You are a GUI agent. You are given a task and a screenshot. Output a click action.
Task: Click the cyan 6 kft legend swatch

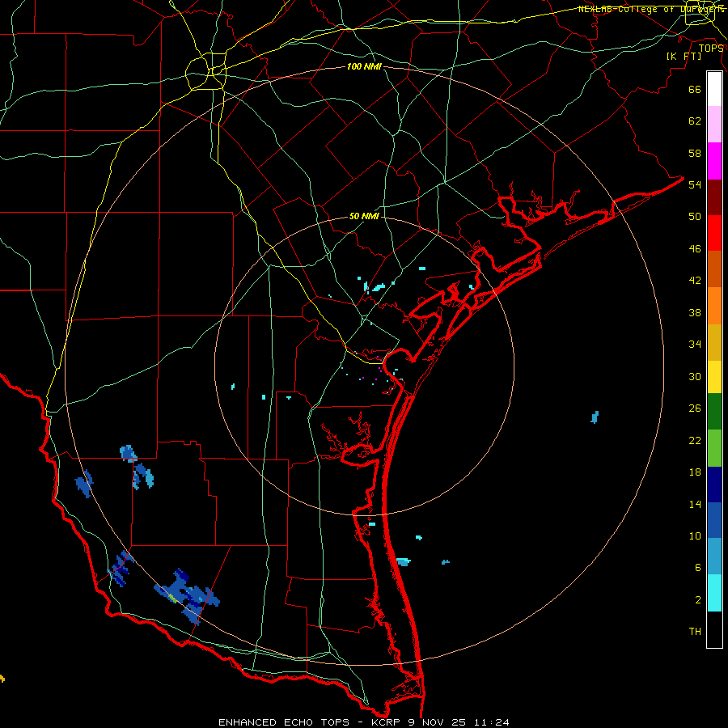(714, 593)
